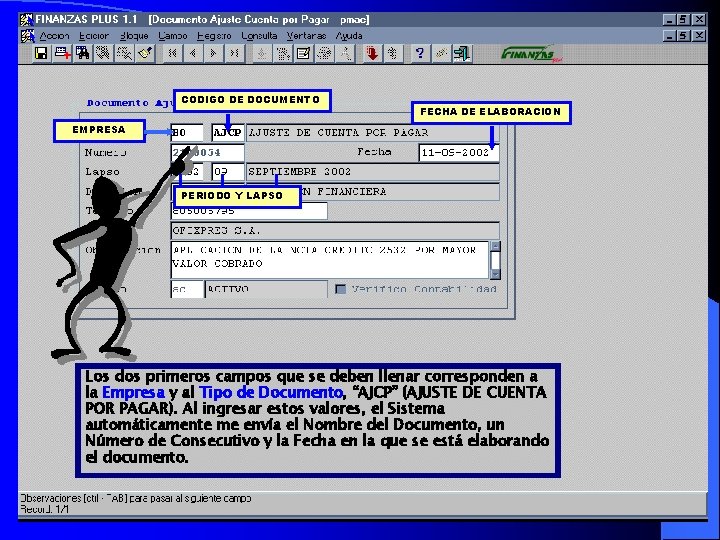Toggle the Verifico Contabilidad checkbox

click(x=340, y=289)
